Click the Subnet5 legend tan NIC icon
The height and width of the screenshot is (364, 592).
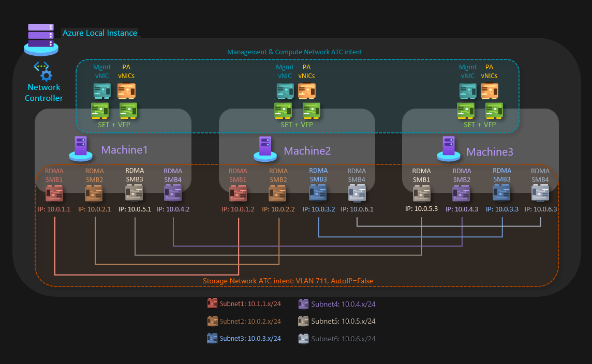(x=303, y=321)
